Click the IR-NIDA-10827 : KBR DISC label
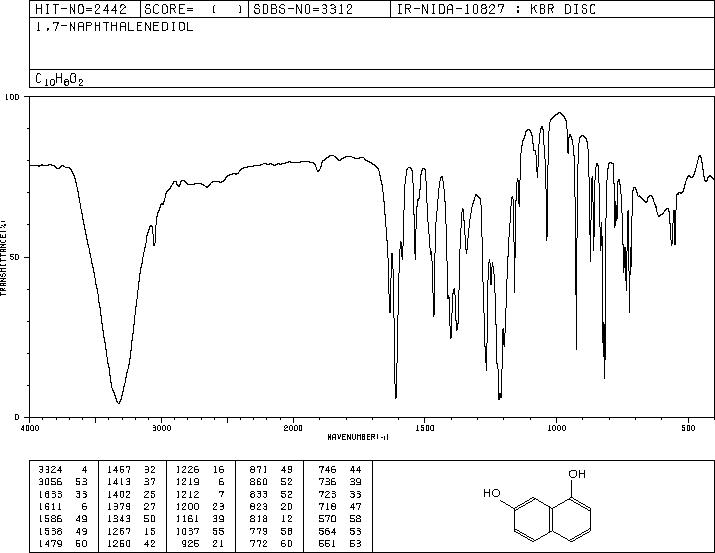This screenshot has height=553, width=715. click(x=496, y=9)
